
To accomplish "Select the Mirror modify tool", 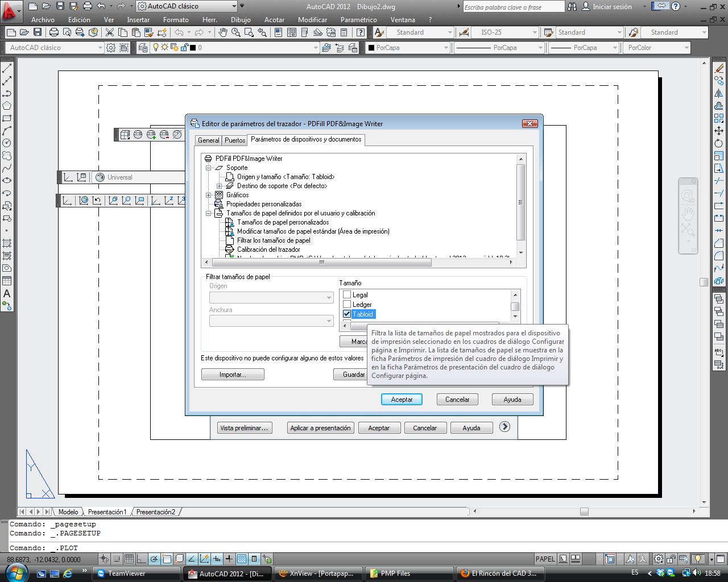I will pos(719,93).
